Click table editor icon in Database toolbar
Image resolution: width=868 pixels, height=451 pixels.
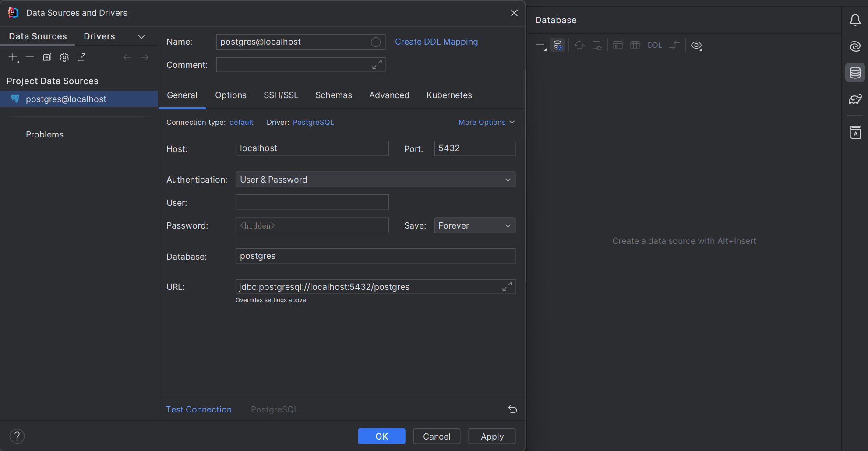point(635,45)
